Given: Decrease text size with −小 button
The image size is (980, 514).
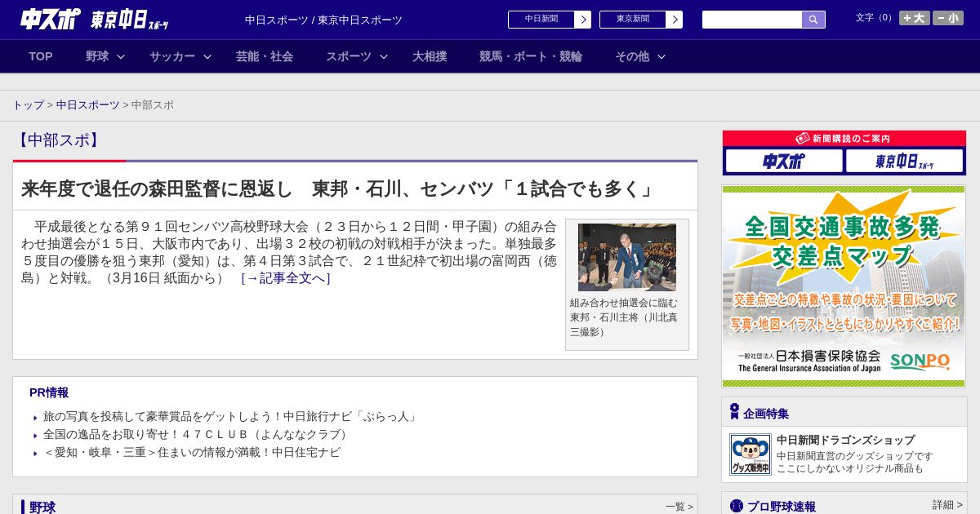Looking at the screenshot, I should pos(947,18).
